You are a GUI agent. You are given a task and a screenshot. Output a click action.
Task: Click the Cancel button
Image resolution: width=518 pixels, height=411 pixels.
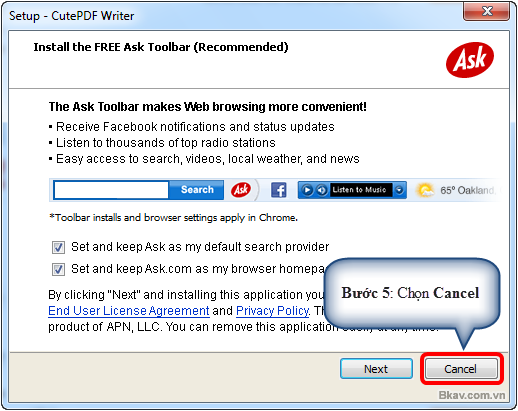click(x=461, y=369)
